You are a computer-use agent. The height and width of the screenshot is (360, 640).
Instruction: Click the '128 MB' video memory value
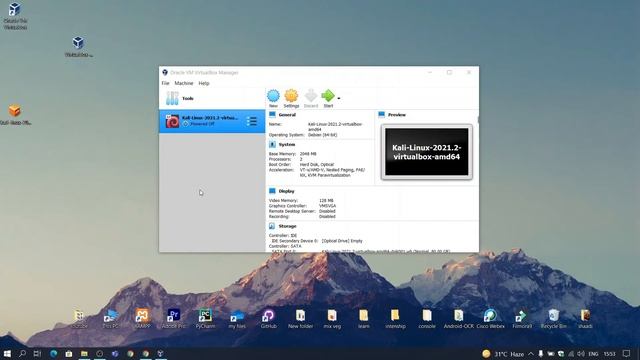[326, 201]
